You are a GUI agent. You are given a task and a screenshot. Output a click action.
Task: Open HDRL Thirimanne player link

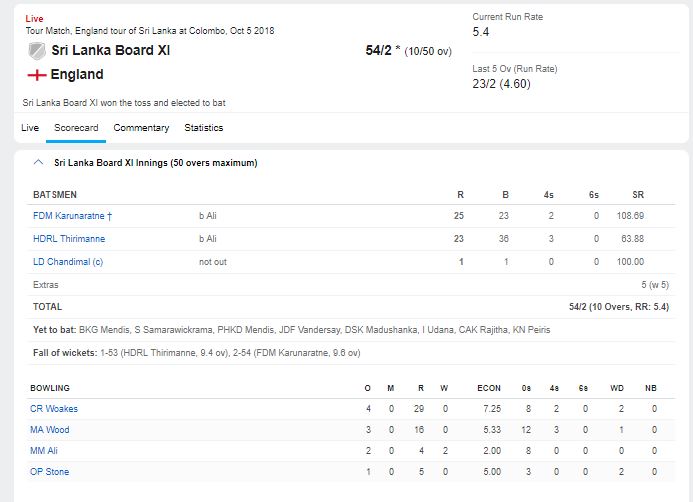69,239
